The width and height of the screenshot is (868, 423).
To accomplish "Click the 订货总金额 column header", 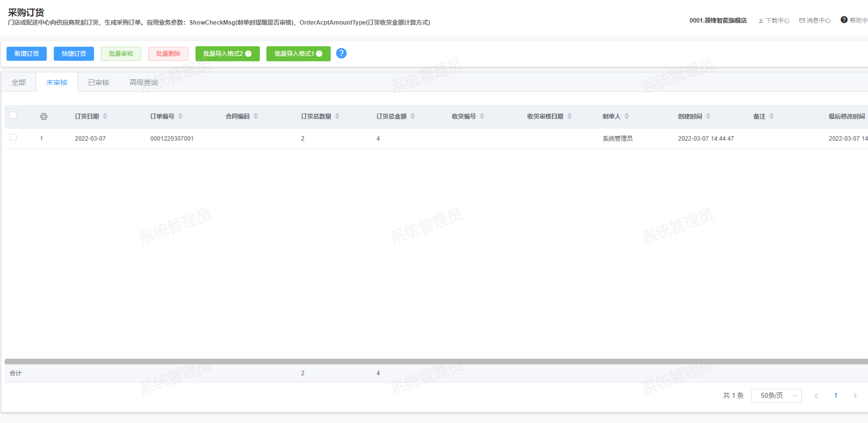I will pos(392,117).
